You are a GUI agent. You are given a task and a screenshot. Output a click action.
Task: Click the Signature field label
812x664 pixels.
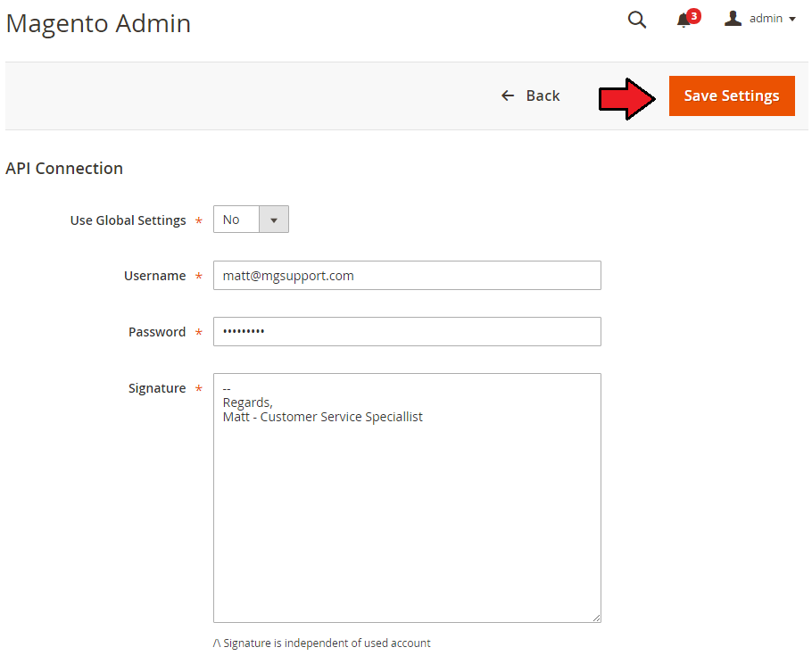pos(157,388)
